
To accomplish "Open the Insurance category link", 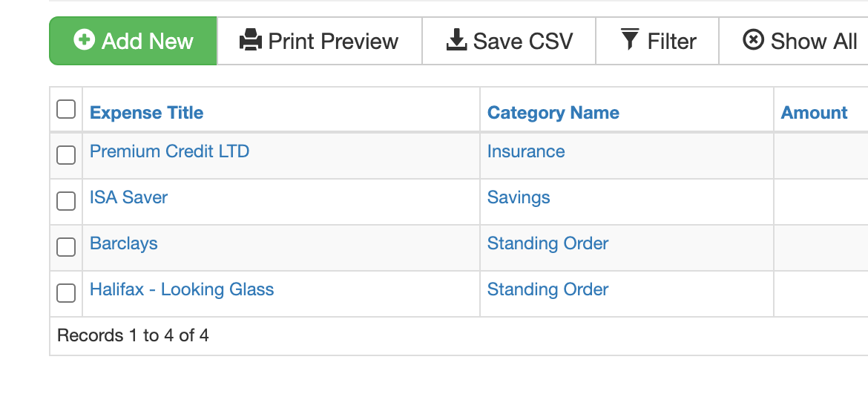I will tap(526, 151).
